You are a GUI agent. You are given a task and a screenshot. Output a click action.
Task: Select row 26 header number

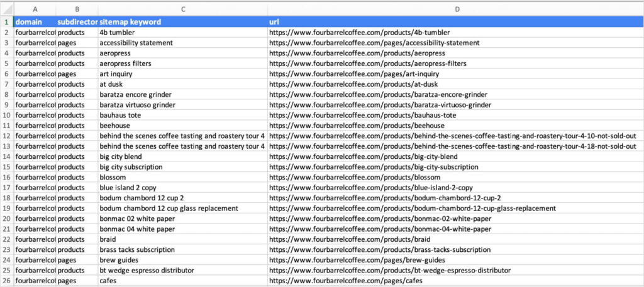click(7, 281)
